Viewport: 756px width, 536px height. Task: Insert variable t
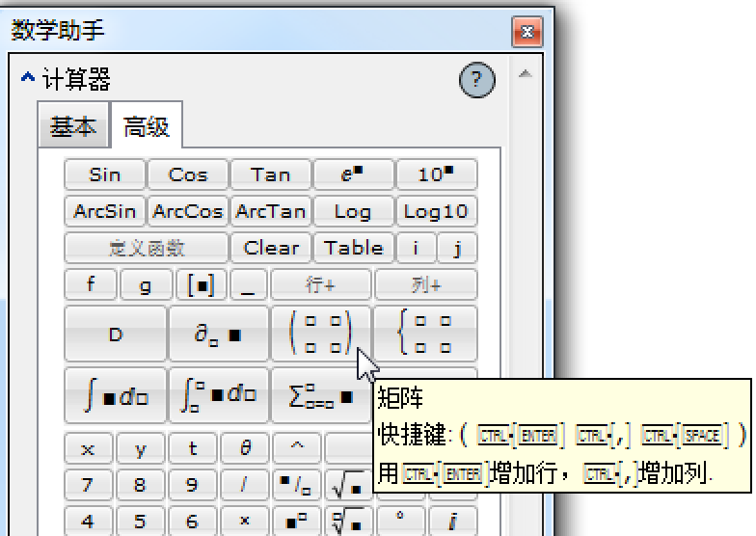tap(193, 448)
